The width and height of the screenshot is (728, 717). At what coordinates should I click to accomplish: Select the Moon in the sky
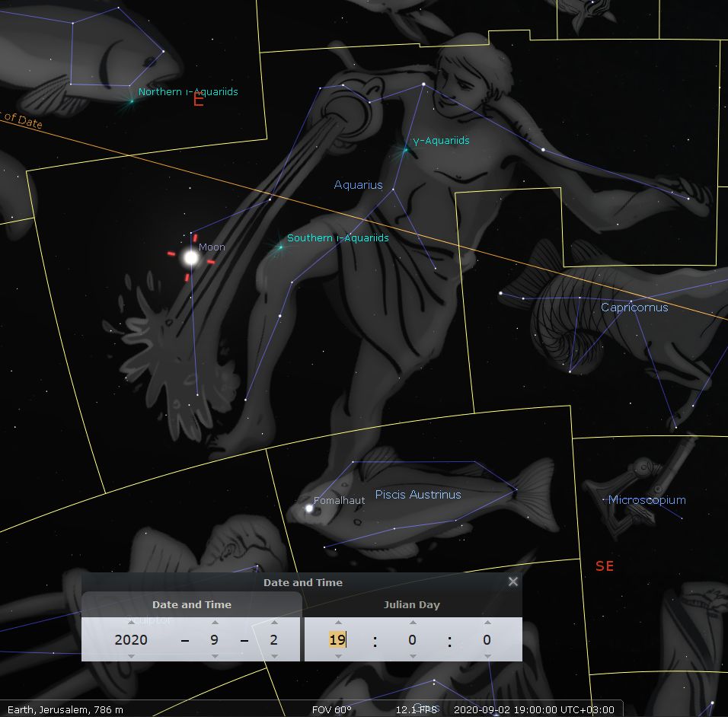click(x=191, y=257)
